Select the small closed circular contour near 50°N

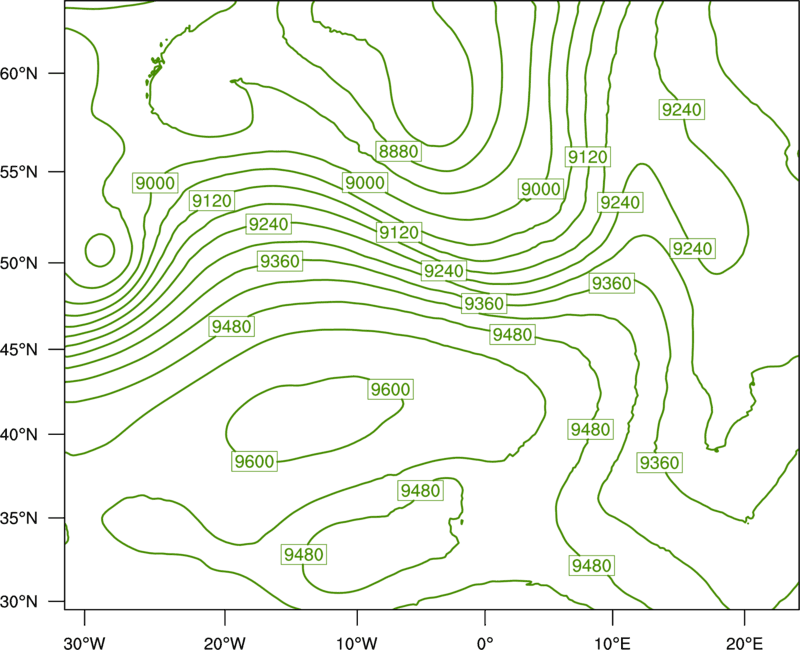[100, 250]
